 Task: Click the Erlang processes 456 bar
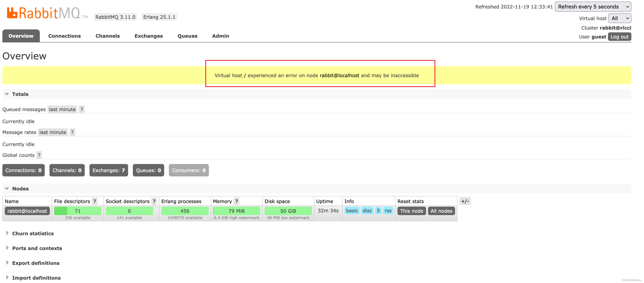coord(185,211)
